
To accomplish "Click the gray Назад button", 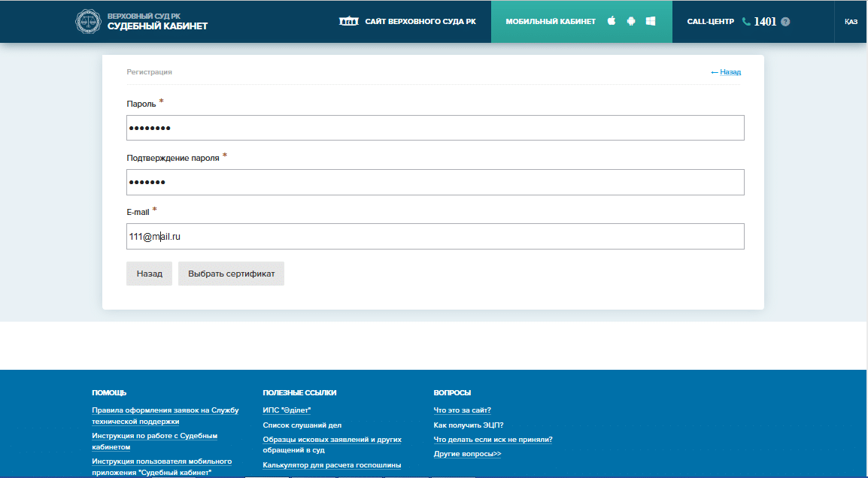I will [149, 274].
